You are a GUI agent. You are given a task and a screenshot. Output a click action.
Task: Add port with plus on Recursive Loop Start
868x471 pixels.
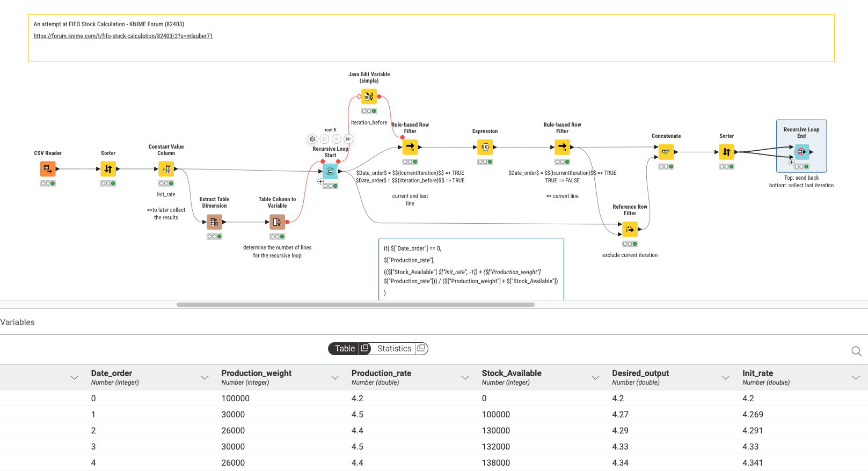click(320, 181)
